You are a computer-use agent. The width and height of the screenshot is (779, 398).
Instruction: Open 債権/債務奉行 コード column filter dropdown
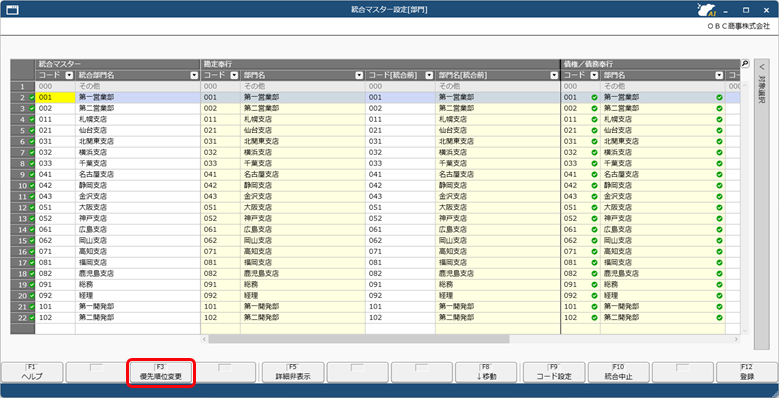click(x=594, y=76)
